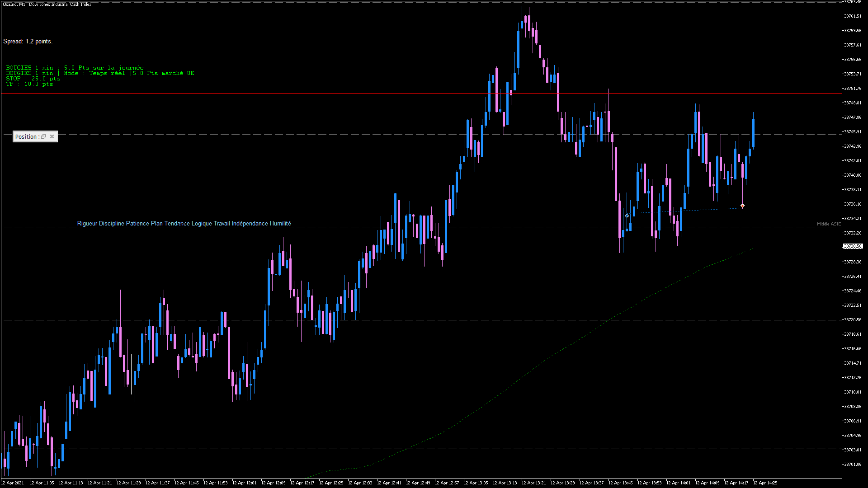Click the UsaInd M1 chart title
868x488 pixels.
click(x=47, y=4)
